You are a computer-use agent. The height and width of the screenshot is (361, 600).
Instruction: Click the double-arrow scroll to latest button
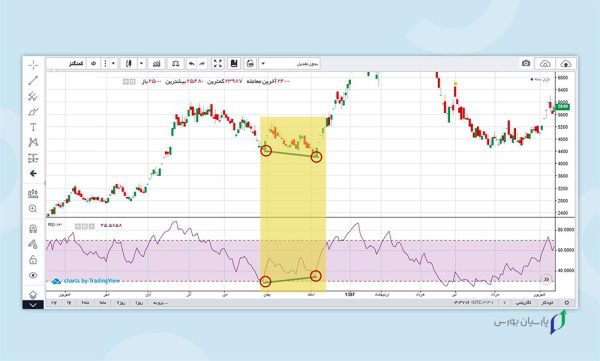click(x=546, y=279)
